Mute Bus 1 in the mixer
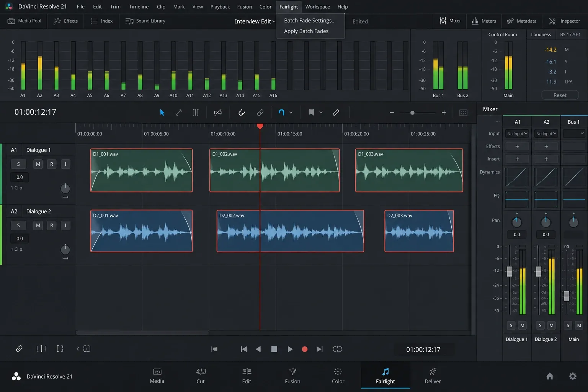Screen dimensions: 588x392 [579, 325]
